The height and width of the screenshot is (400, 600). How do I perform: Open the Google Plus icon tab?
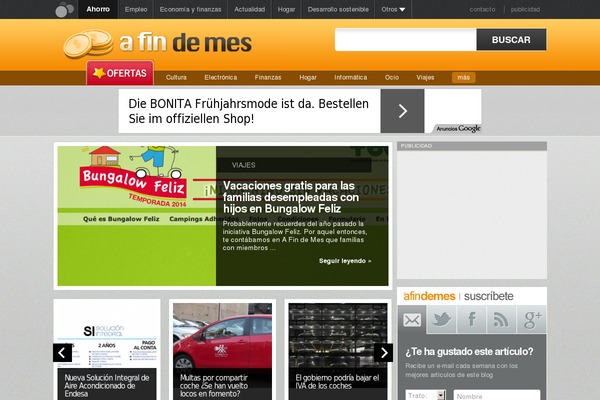pos(532,320)
